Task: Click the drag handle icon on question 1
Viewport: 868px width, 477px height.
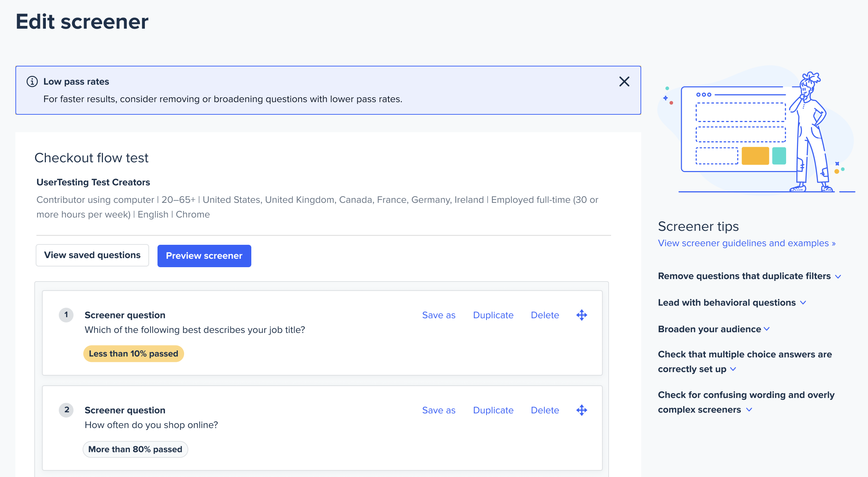Action: coord(581,315)
